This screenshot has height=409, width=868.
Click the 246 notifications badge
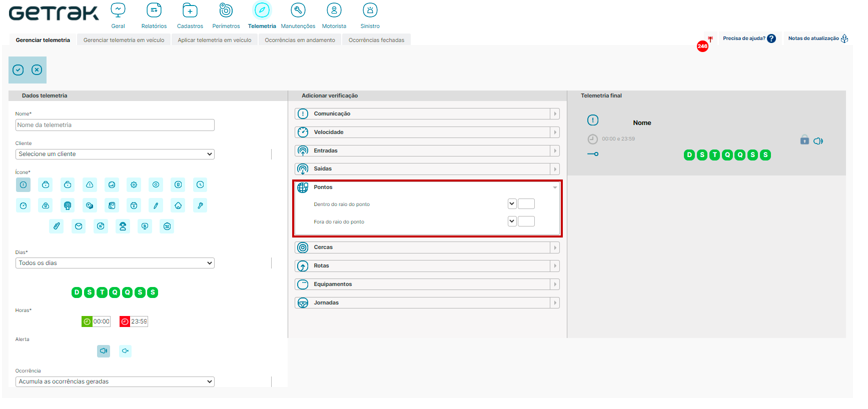coord(702,46)
